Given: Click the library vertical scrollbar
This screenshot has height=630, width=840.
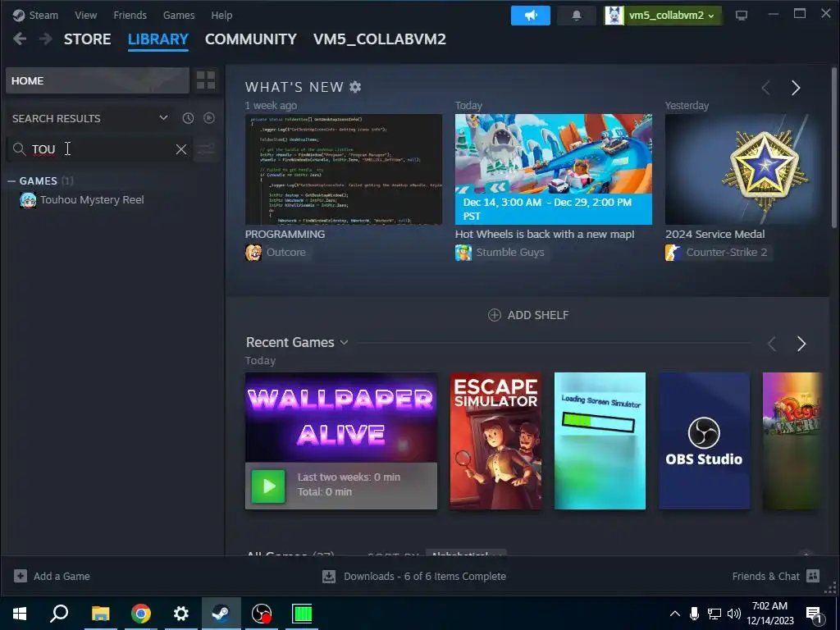Looking at the screenshot, I should (x=833, y=148).
